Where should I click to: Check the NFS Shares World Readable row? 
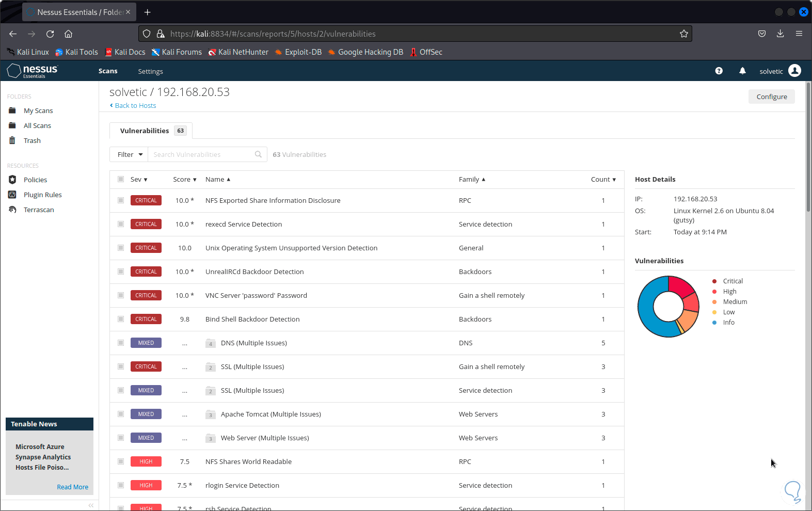point(121,461)
